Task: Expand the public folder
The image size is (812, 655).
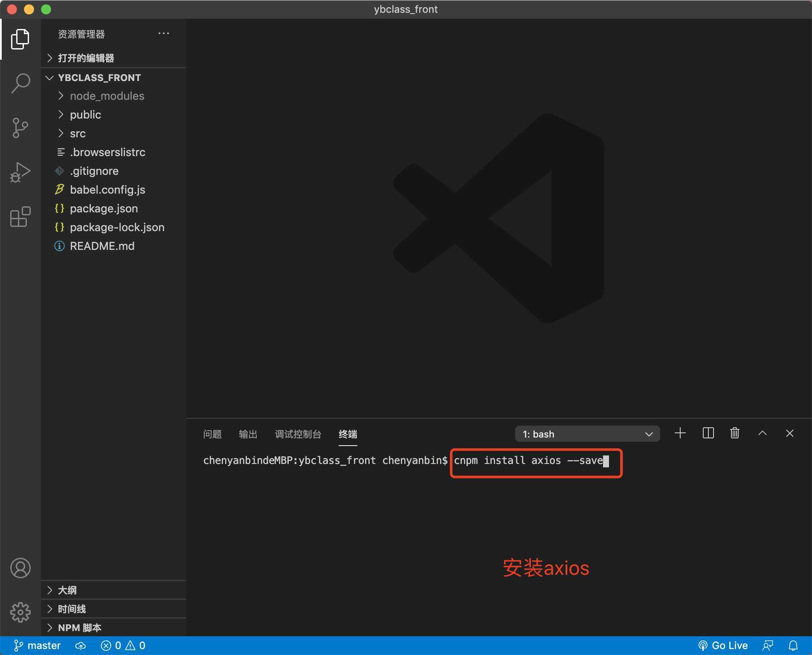Action: pyautogui.click(x=113, y=115)
